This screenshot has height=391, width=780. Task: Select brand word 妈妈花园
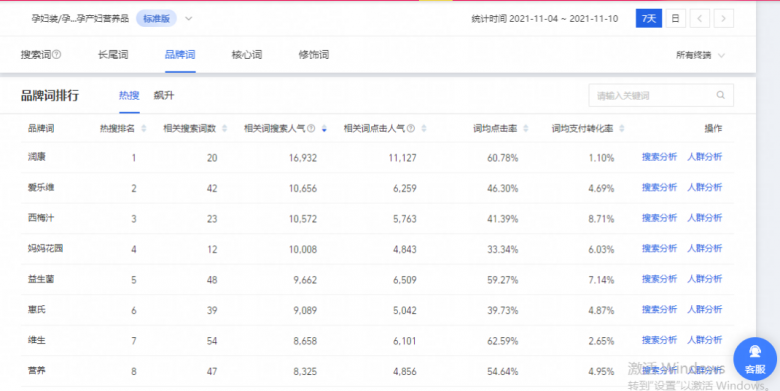(45, 248)
